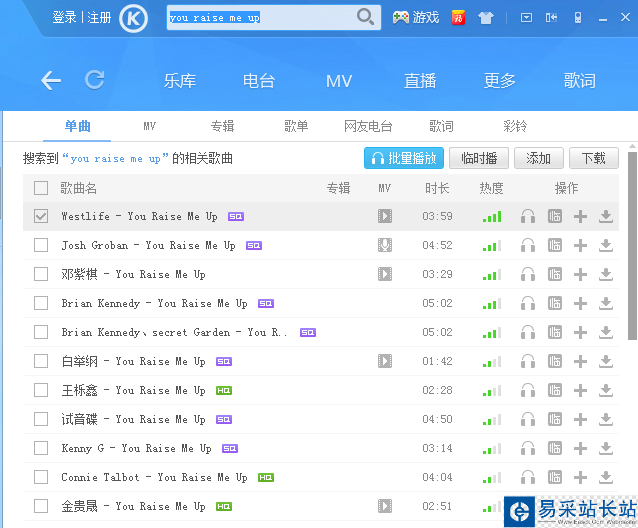Image resolution: width=638 pixels, height=528 pixels.
Task: Switch to the 彩铃 tab
Action: 515,126
